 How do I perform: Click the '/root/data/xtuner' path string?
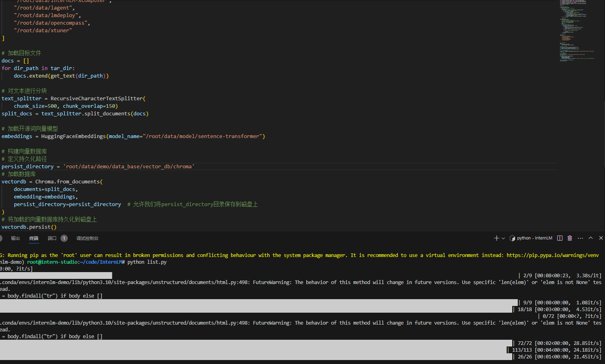pos(43,30)
